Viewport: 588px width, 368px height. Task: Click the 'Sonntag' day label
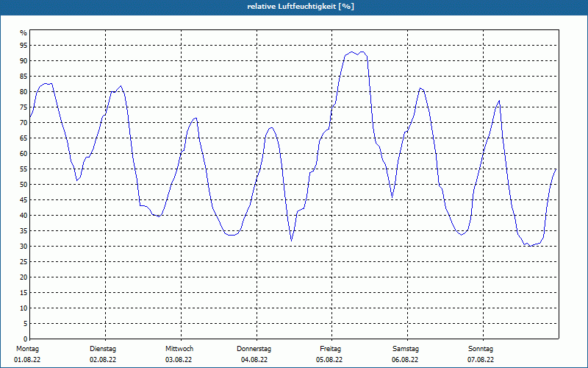(x=481, y=349)
